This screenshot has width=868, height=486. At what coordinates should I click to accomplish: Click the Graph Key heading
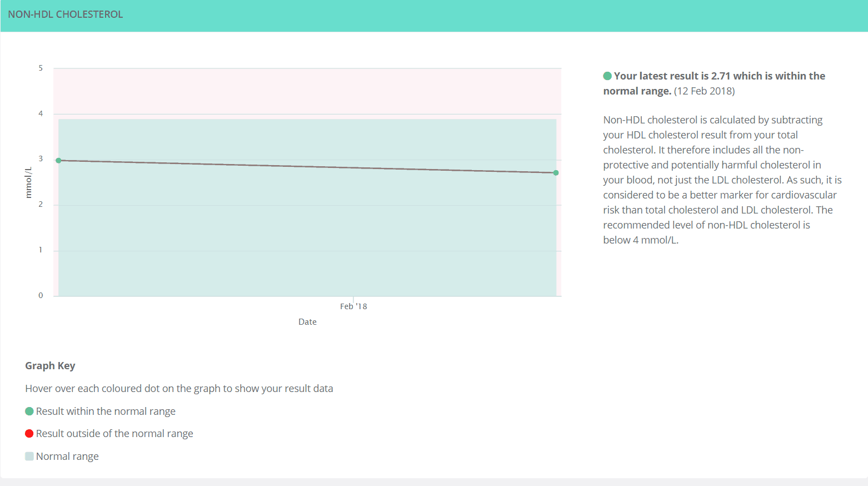tap(50, 366)
